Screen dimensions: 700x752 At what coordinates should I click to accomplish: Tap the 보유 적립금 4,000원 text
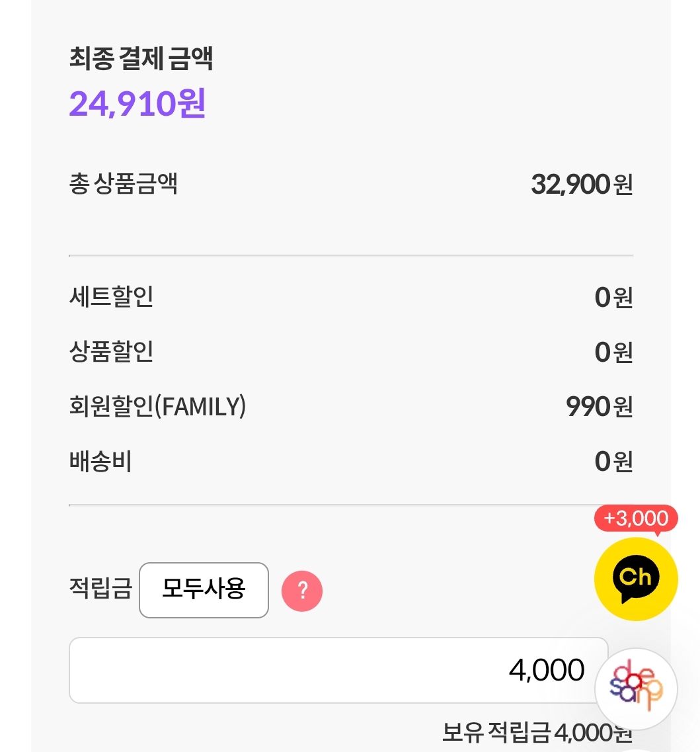(x=537, y=733)
